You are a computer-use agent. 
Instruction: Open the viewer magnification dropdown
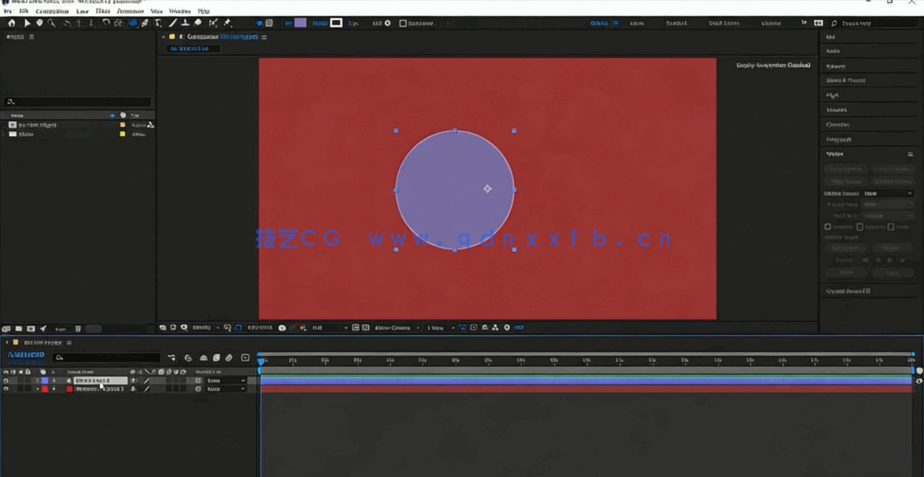[x=203, y=327]
